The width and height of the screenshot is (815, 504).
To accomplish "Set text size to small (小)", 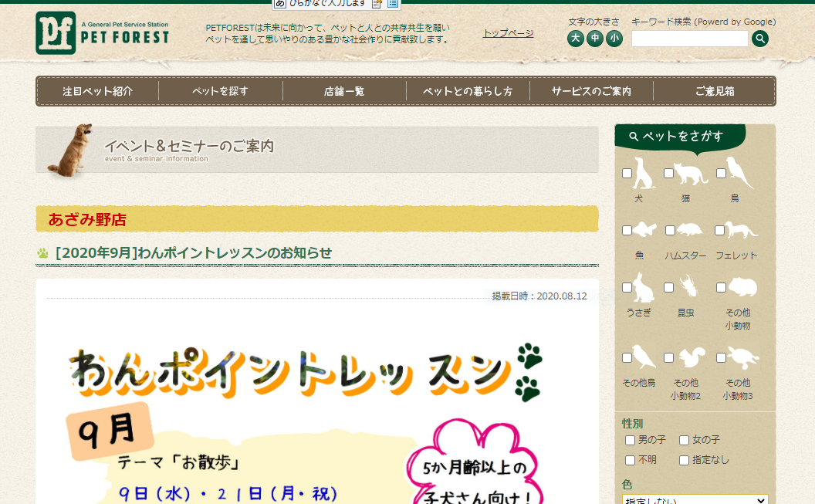I will click(614, 39).
